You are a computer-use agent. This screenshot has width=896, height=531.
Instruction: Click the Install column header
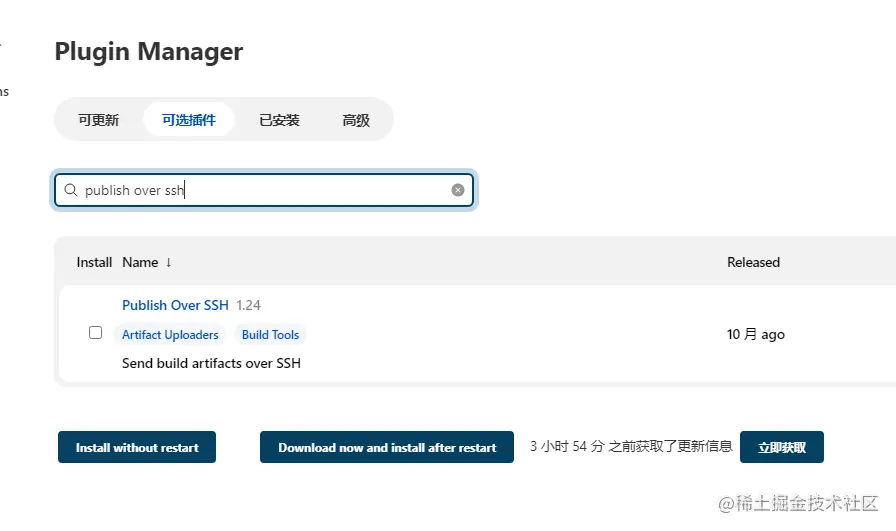[x=94, y=262]
